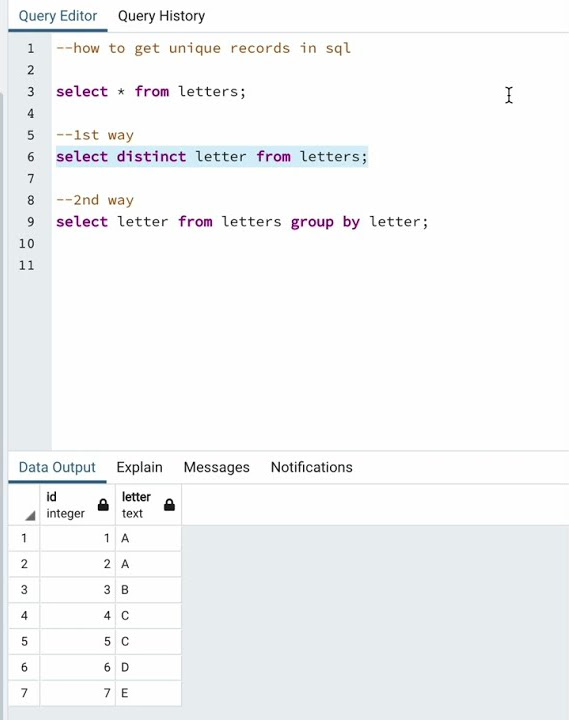Click line number 6 in the editor gutter
Image resolution: width=569 pixels, height=720 pixels.
point(31,157)
